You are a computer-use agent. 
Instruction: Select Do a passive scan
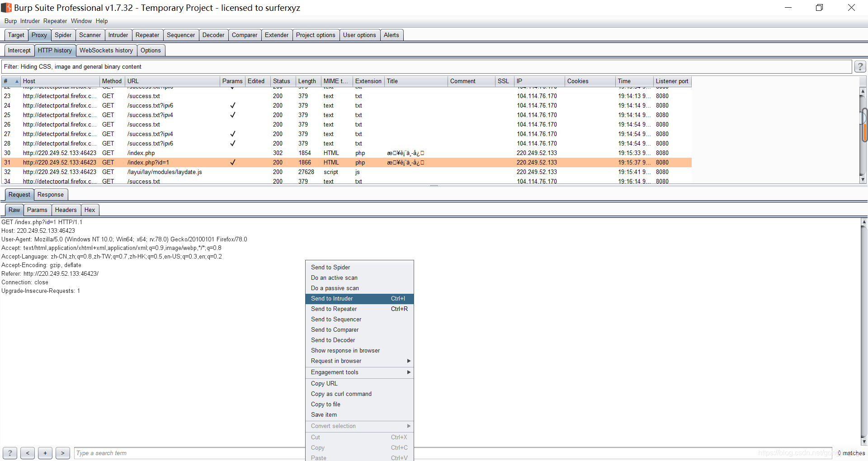pos(359,288)
